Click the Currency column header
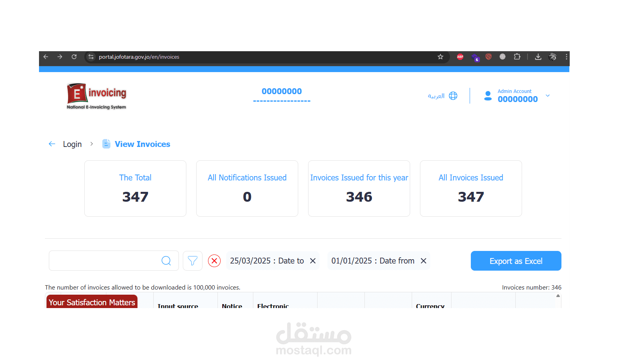628x364 pixels. 430,306
